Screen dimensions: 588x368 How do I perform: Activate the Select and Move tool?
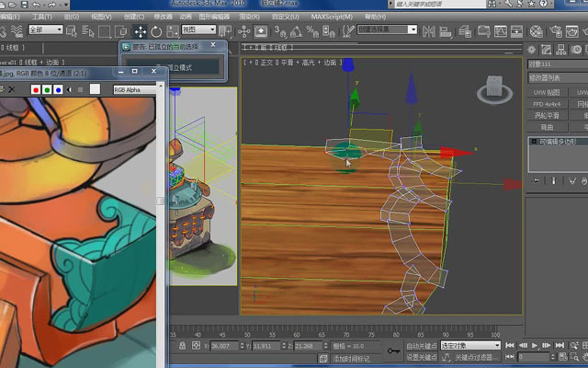[141, 31]
